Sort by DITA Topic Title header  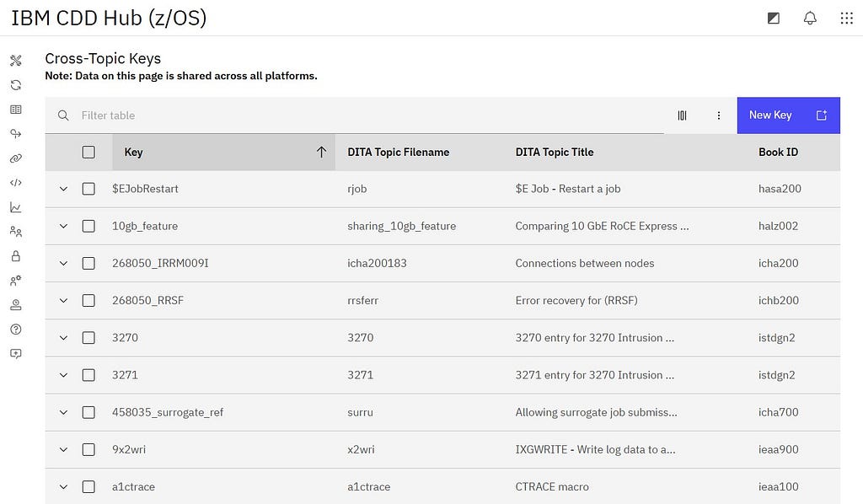[x=555, y=153]
